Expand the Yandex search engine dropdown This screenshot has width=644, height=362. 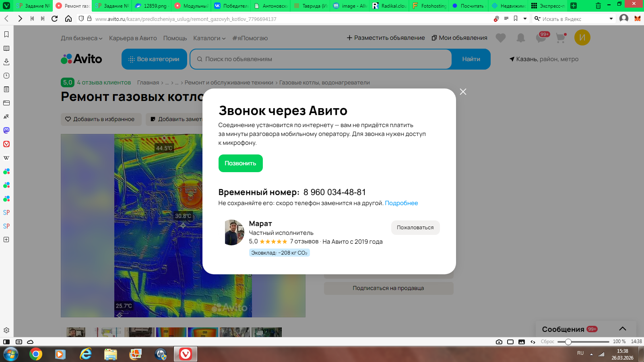[x=611, y=19]
